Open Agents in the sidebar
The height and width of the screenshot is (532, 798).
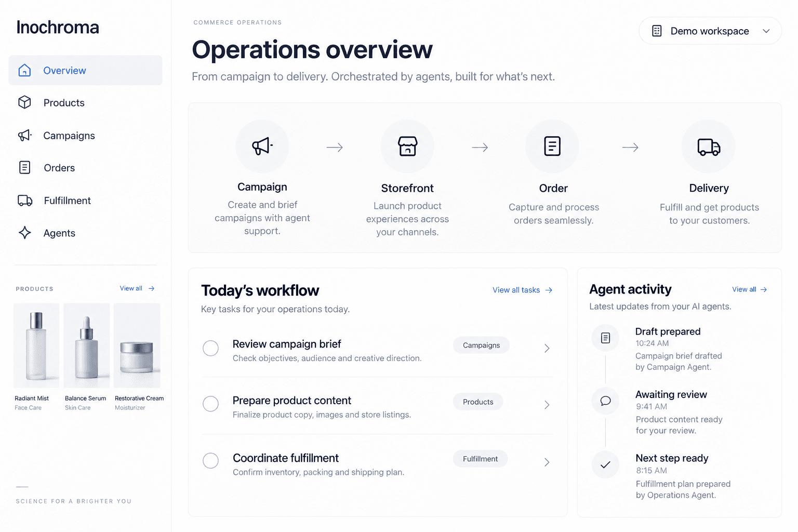point(85,233)
